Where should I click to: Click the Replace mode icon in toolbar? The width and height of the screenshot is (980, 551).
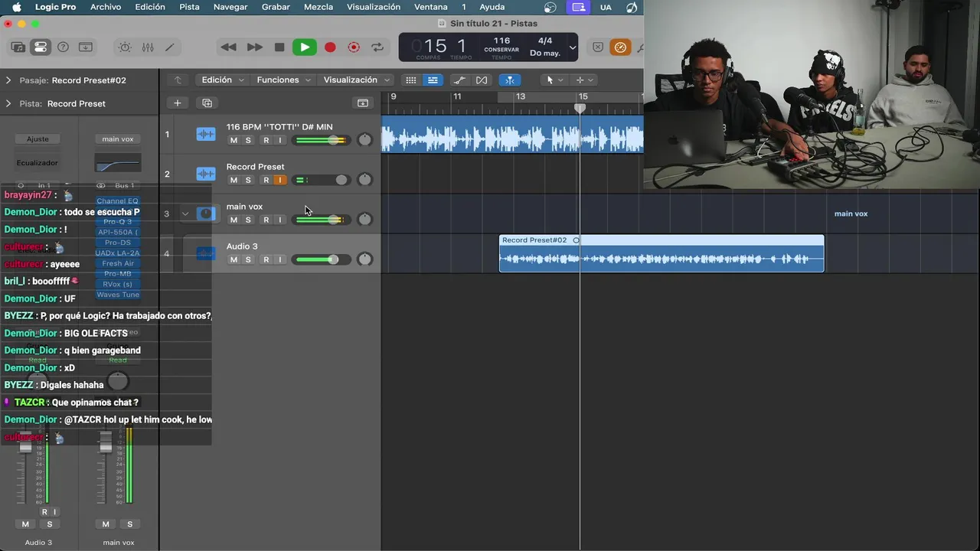598,47
